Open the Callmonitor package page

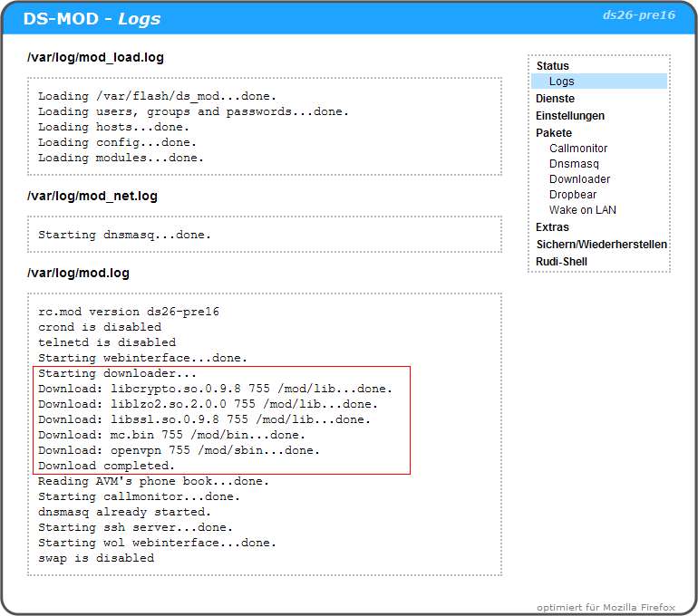(x=578, y=149)
